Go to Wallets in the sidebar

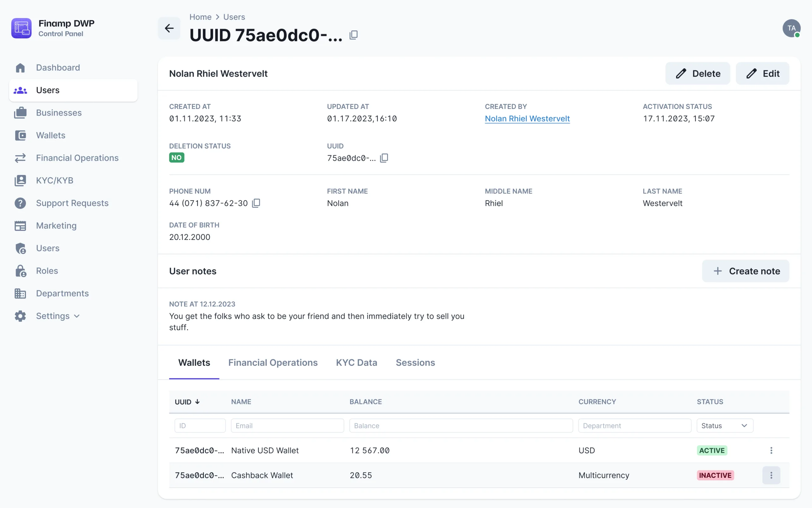pyautogui.click(x=51, y=135)
